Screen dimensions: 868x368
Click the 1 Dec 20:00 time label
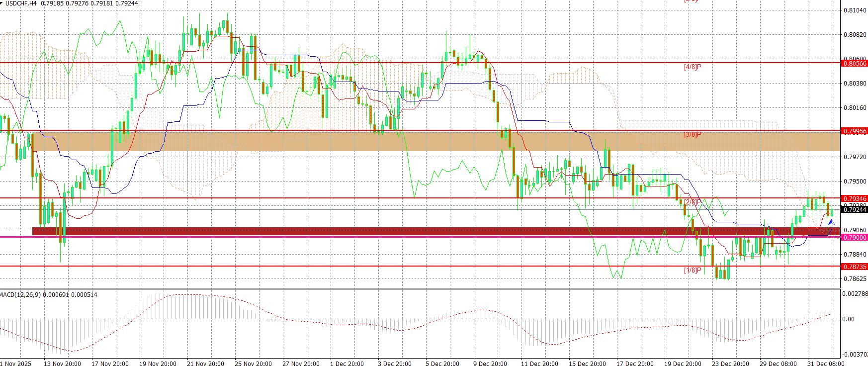pyautogui.click(x=347, y=364)
